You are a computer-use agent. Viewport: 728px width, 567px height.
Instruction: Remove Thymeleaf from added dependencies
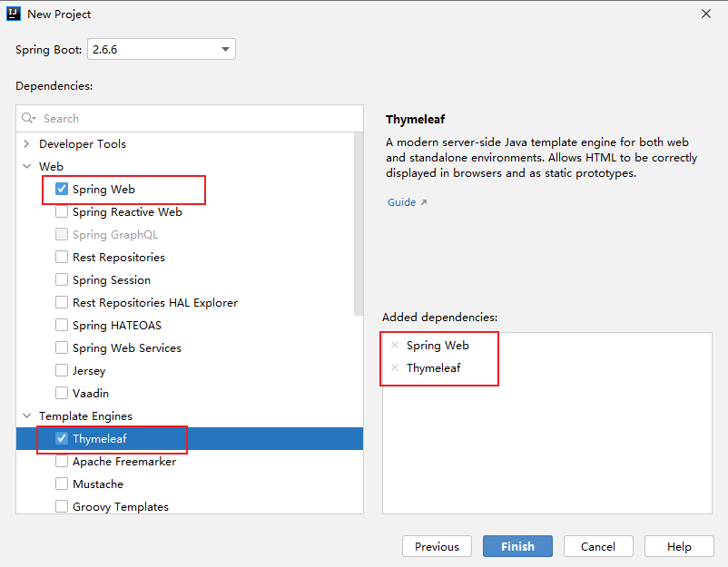396,367
